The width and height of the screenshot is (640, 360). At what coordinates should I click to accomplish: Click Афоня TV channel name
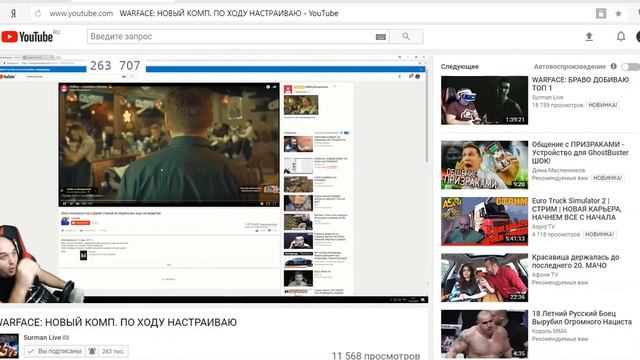click(x=544, y=275)
